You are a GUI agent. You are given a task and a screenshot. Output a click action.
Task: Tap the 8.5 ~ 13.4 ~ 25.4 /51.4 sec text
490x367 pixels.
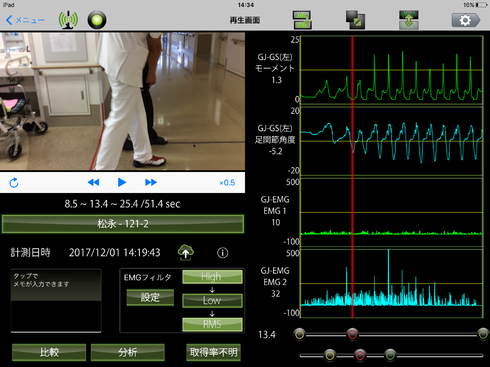click(x=122, y=204)
